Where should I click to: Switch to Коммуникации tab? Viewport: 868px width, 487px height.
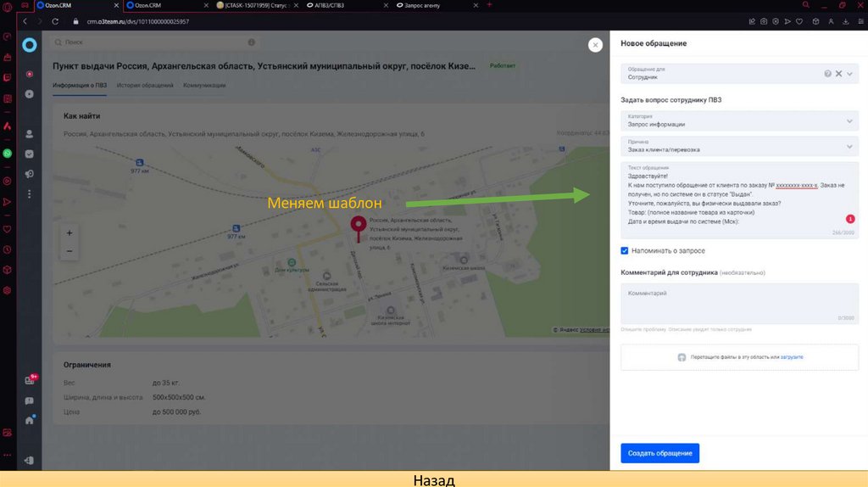(204, 86)
